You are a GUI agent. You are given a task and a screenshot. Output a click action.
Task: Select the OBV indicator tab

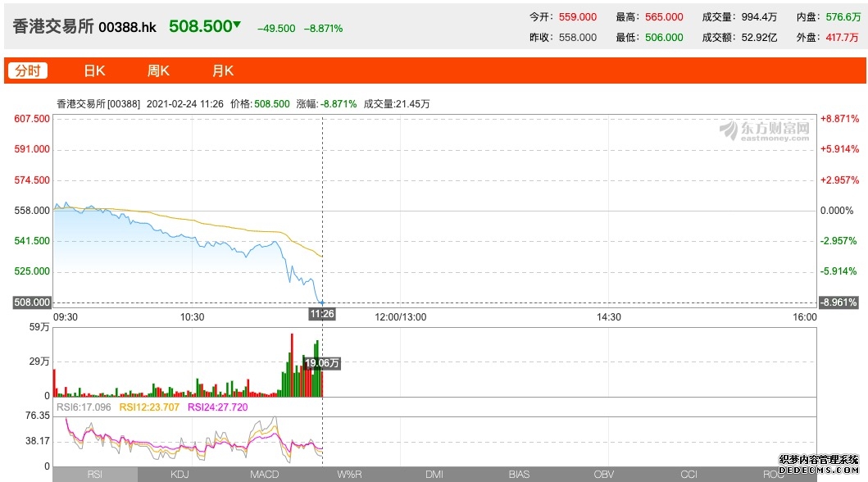click(604, 475)
